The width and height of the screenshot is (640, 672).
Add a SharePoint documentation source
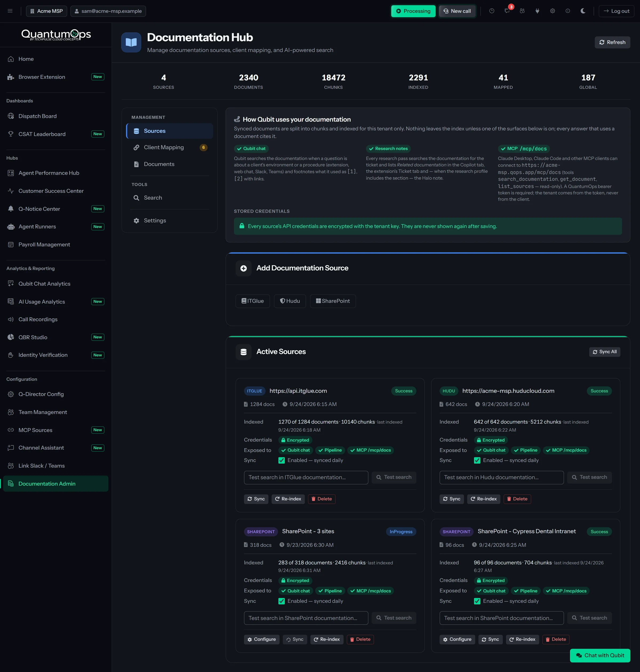[x=333, y=301]
